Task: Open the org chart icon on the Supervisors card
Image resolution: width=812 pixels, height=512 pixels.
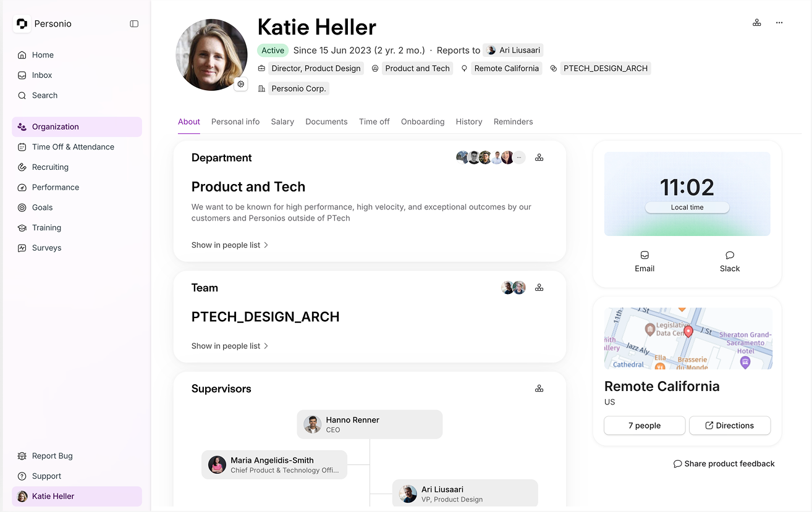Action: (x=539, y=388)
